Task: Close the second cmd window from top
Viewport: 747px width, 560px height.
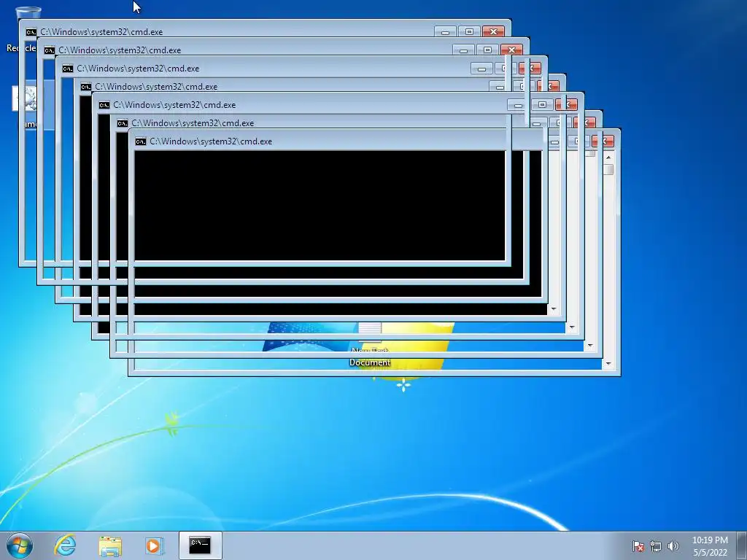Action: [511, 50]
